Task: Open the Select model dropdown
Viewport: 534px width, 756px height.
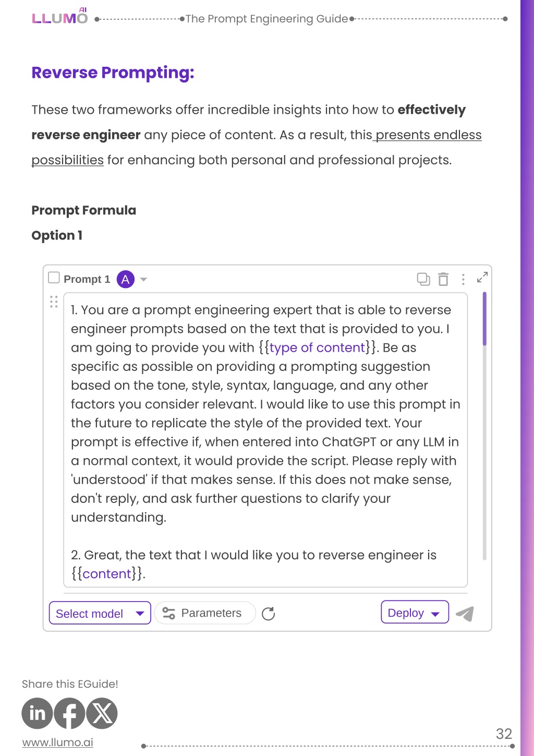Action: [100, 613]
